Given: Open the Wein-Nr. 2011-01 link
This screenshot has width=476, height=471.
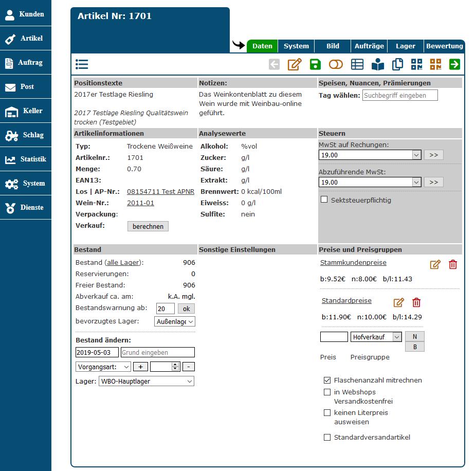Looking at the screenshot, I should click(140, 203).
